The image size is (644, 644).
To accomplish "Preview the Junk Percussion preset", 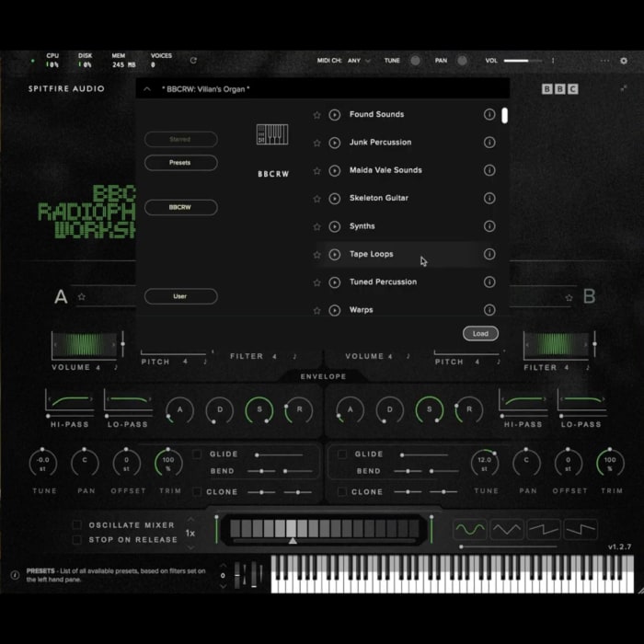I will point(334,143).
